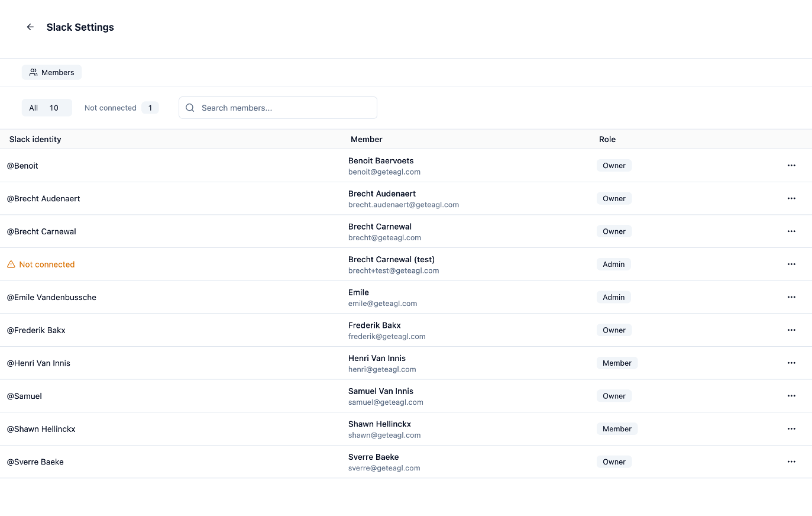
Task: Click the Slack identity column header
Action: pyautogui.click(x=35, y=139)
